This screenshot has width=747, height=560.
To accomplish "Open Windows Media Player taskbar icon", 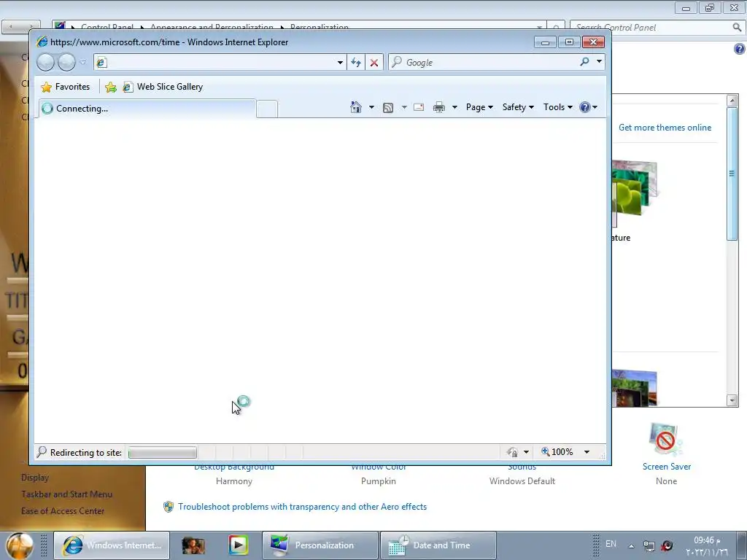I will coord(238,545).
